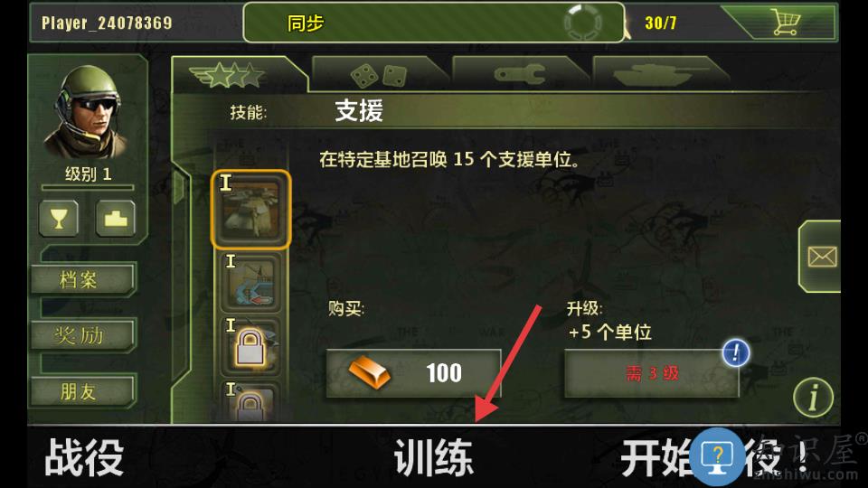Viewport: 868px width, 488px height.
Task: Open the info i icon
Action: (x=813, y=397)
